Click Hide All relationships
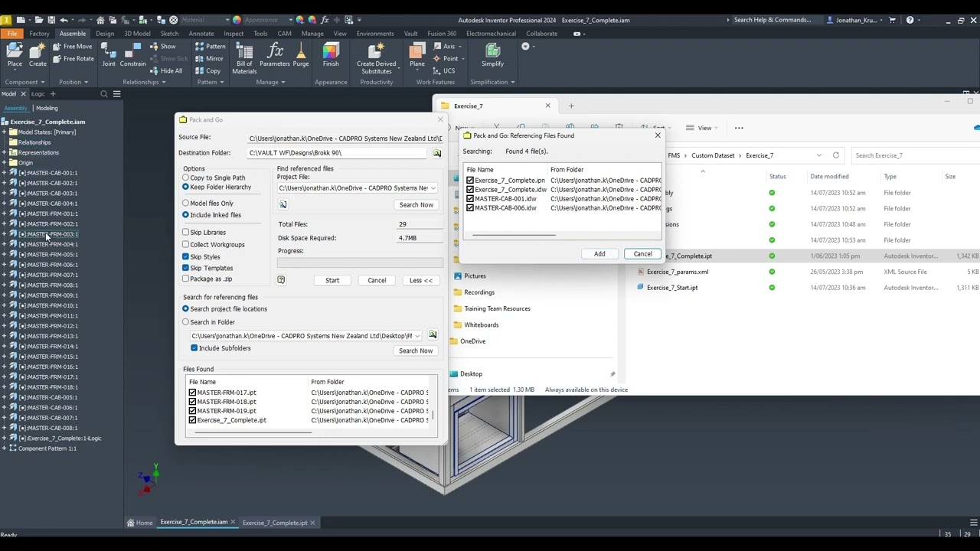This screenshot has height=551, width=980. (x=165, y=71)
